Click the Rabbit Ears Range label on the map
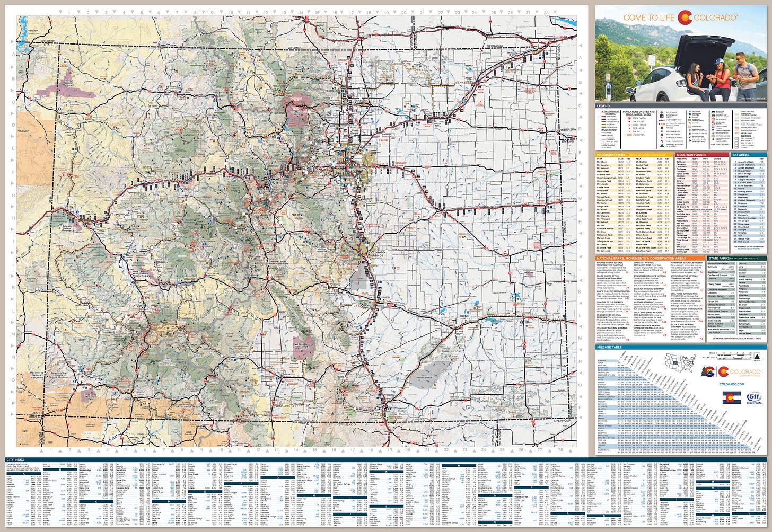This screenshot has height=532, width=772. click(258, 116)
